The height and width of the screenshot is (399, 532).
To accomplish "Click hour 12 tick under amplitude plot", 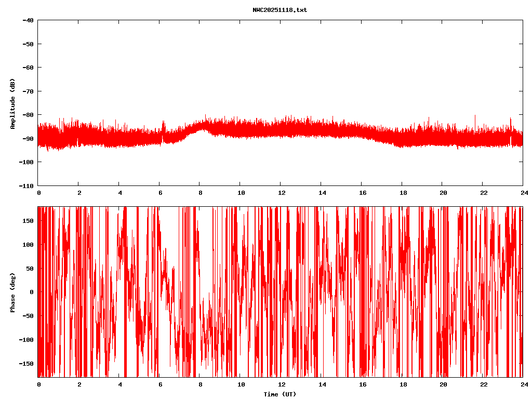I will pyautogui.click(x=281, y=193).
